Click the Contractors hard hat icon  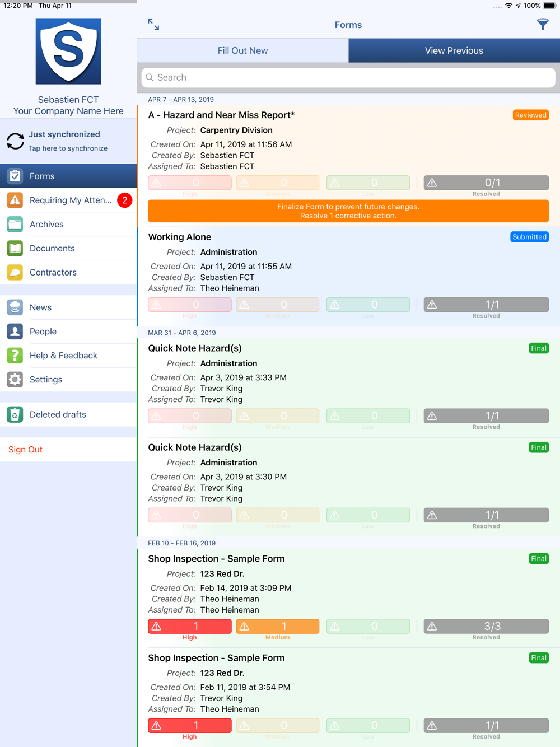point(15,272)
